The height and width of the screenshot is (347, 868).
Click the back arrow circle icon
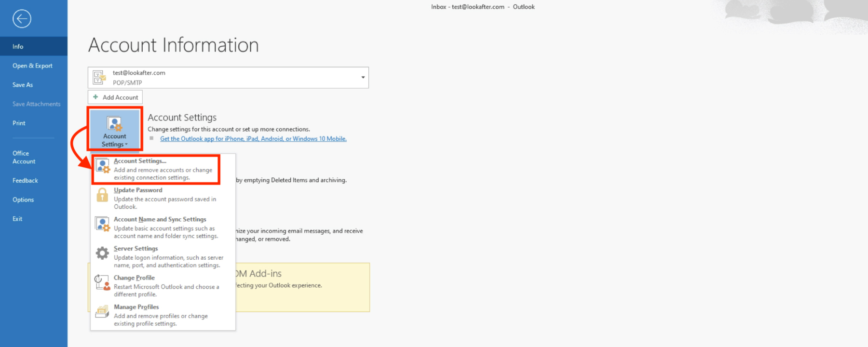pyautogui.click(x=22, y=19)
